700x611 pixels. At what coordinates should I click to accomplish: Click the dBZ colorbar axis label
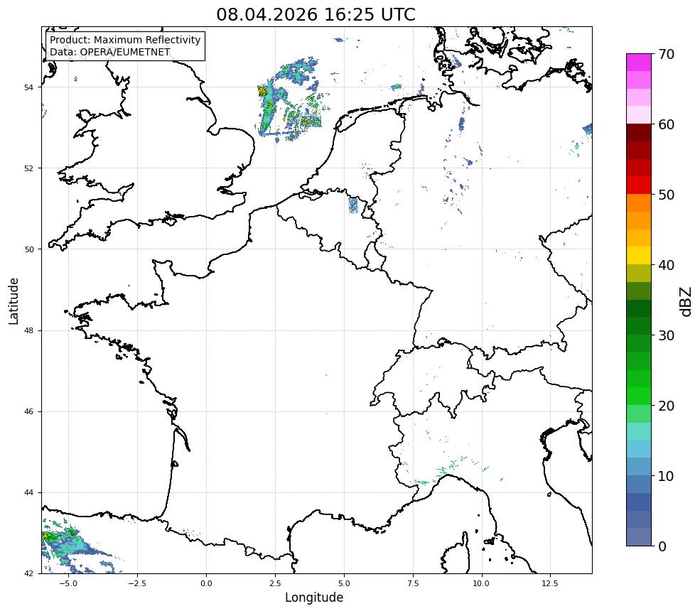(686, 302)
